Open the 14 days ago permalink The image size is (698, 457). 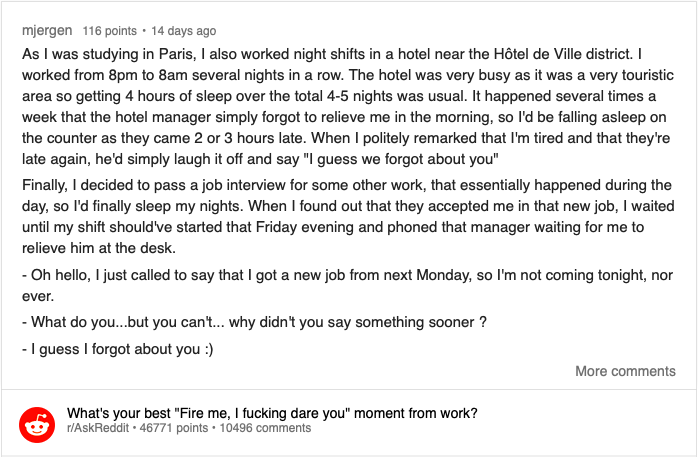pyautogui.click(x=183, y=31)
